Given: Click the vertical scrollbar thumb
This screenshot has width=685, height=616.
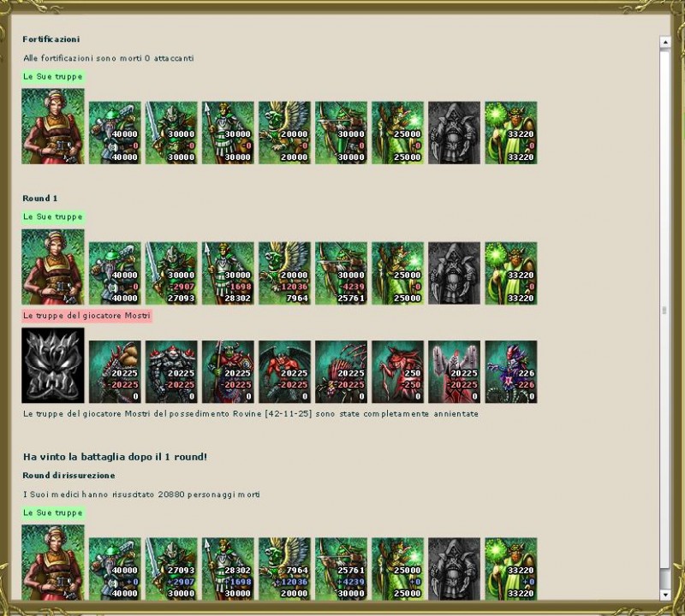Looking at the screenshot, I should pos(665,310).
